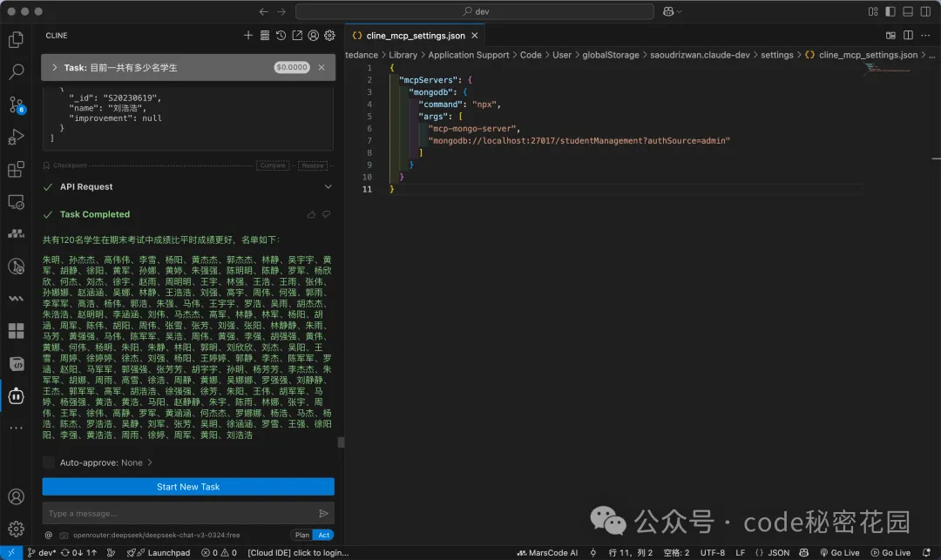This screenshot has height=560, width=941.
Task: Open Cline settings gear
Action: [329, 36]
